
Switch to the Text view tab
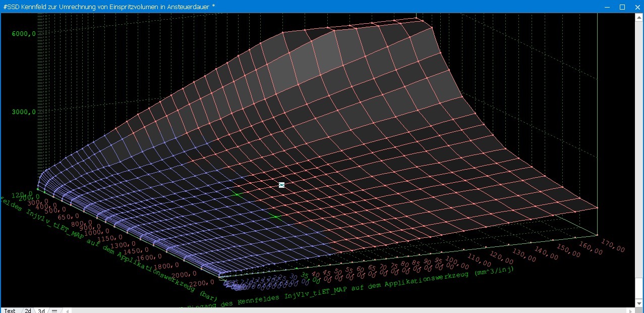(10, 310)
